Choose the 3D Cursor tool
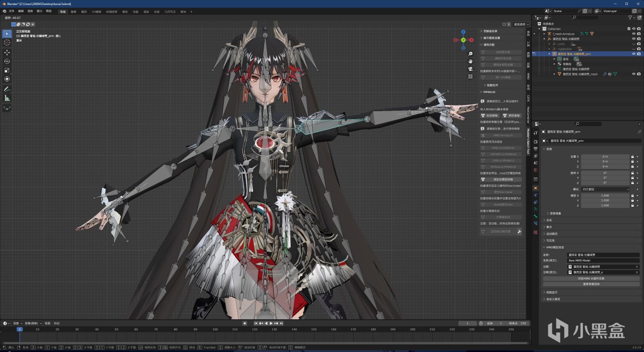This screenshot has width=644, height=352. tap(7, 43)
